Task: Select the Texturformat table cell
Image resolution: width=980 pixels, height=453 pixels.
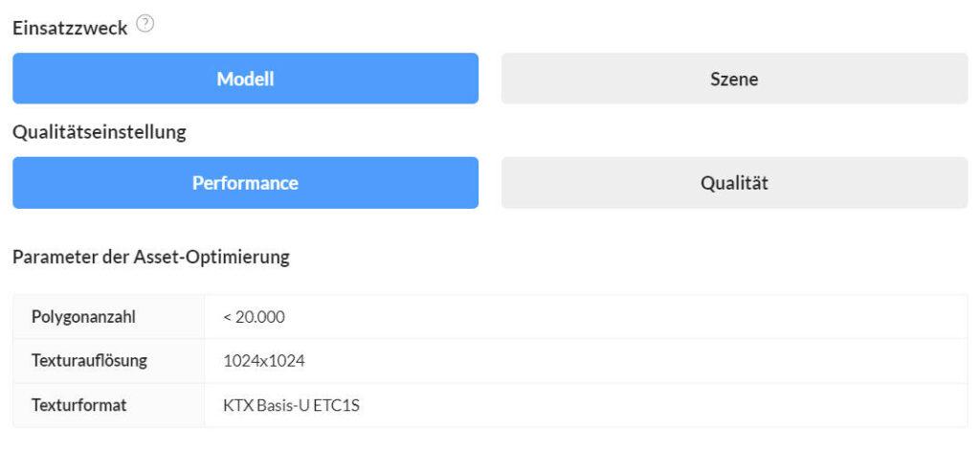Action: (78, 405)
